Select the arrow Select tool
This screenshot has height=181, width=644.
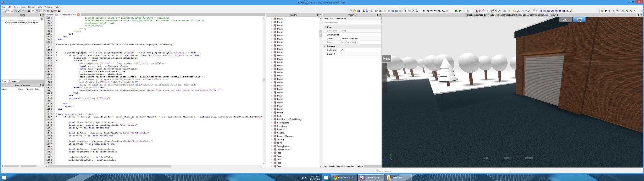[x=476, y=11]
